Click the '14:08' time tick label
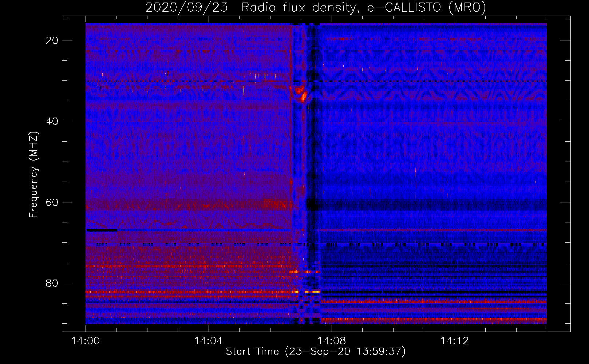The width and height of the screenshot is (589, 364). (x=332, y=341)
